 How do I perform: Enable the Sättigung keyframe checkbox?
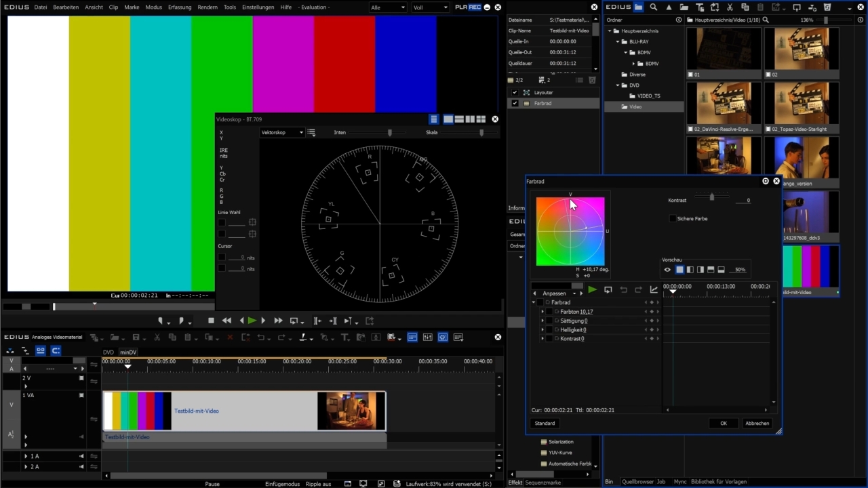tap(549, 321)
